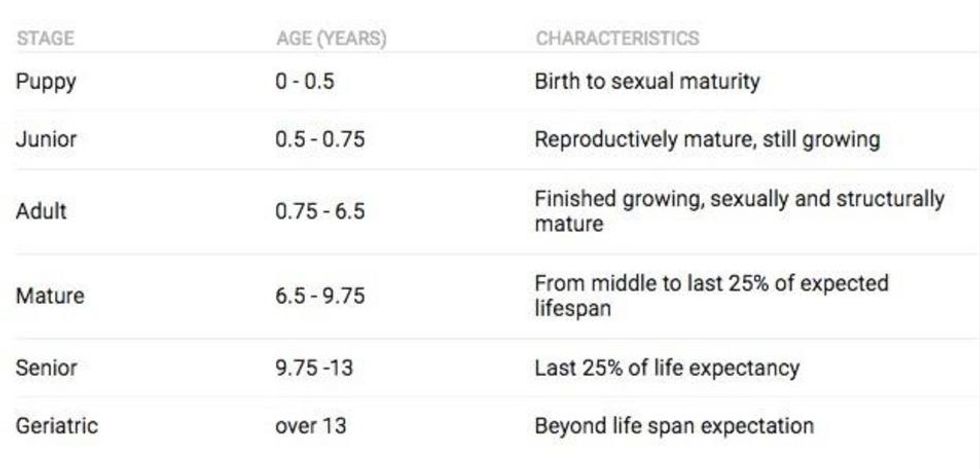Image resolution: width=980 pixels, height=469 pixels.
Task: Select the age range 0.5 - 0.75
Action: (x=320, y=140)
